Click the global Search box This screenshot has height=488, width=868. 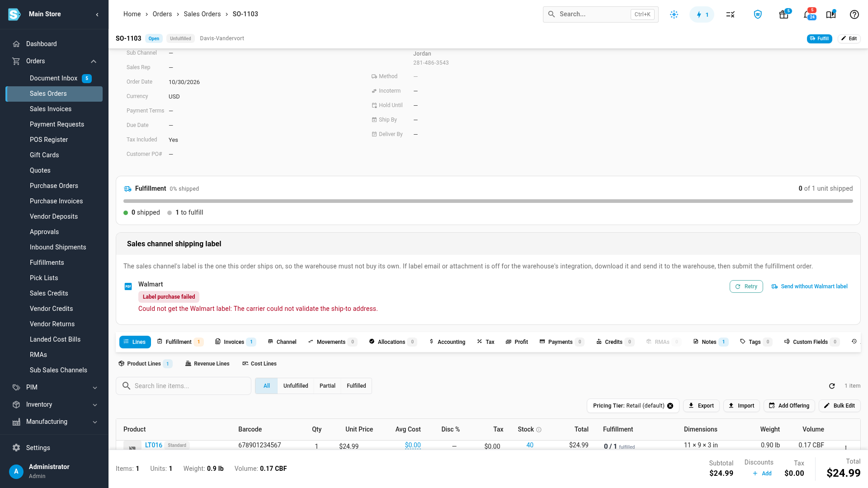tap(600, 14)
